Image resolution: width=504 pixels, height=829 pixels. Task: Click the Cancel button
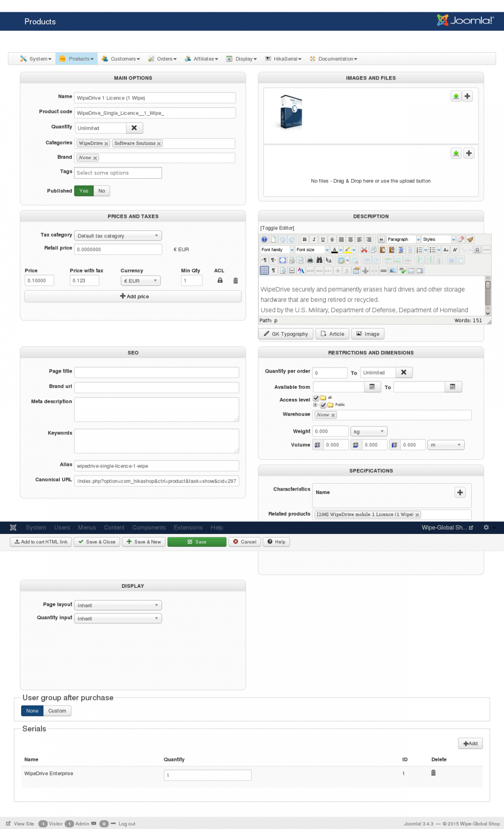point(245,542)
